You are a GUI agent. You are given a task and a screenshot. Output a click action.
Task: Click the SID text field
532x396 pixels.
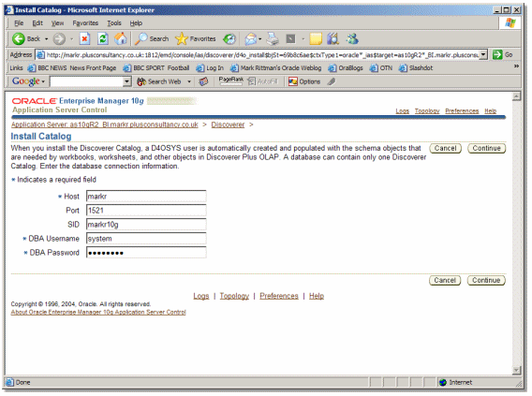(146, 225)
